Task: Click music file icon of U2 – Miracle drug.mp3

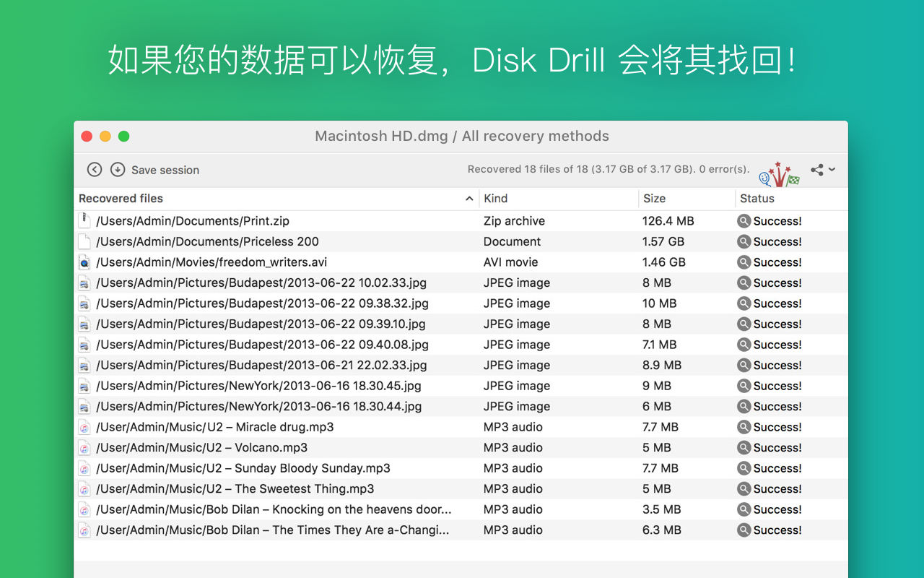Action: [x=84, y=427]
